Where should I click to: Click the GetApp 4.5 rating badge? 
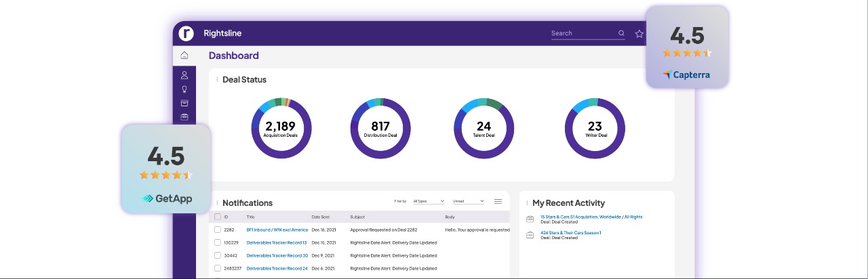click(x=166, y=169)
